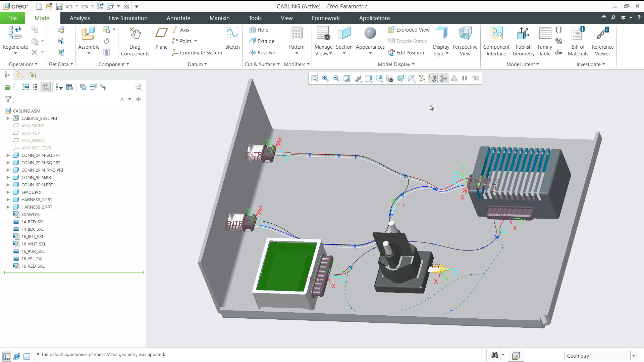The image size is (644, 362).
Task: Select the Revolve tool
Action: (262, 53)
